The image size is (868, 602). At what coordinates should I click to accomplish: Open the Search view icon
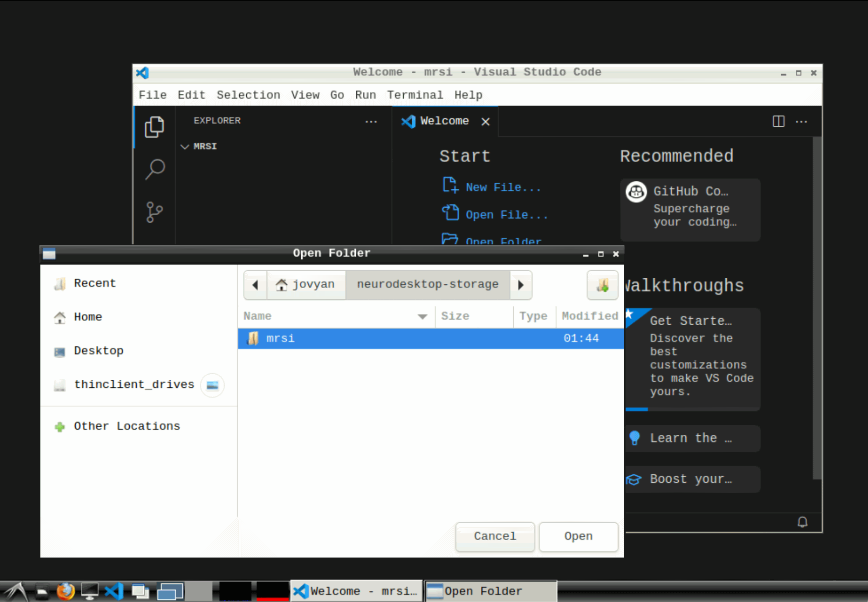[x=154, y=169]
